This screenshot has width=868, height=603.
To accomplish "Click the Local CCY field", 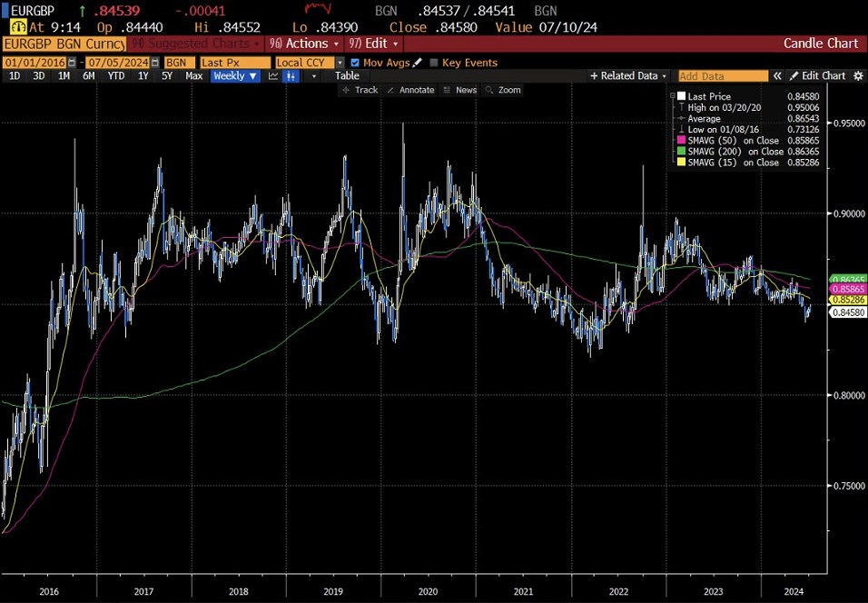I will click(x=305, y=63).
